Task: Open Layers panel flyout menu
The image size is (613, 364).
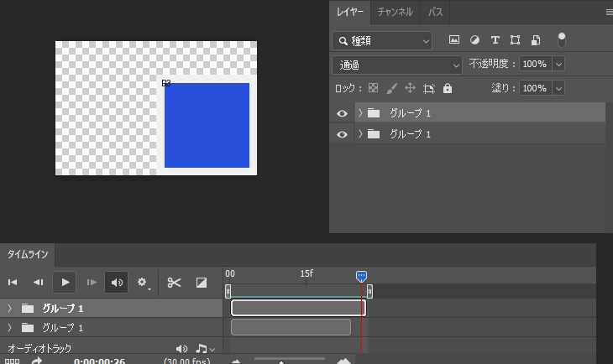Action: click(609, 12)
